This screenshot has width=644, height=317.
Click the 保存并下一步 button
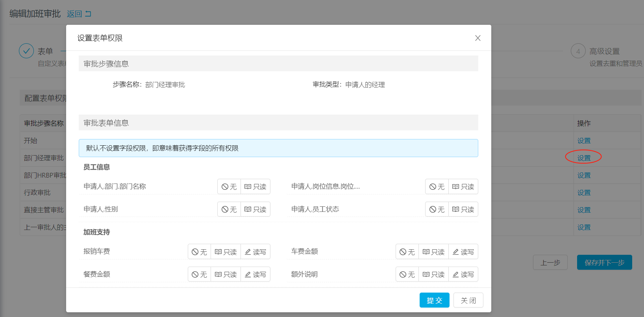(x=605, y=262)
